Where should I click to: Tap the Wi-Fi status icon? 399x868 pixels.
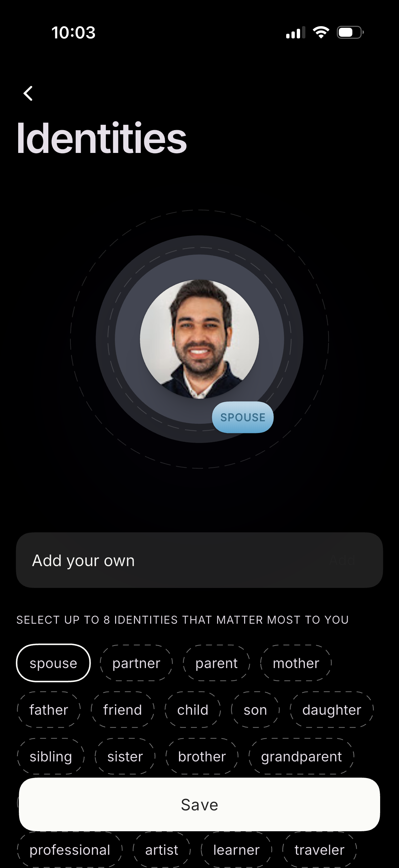click(321, 32)
